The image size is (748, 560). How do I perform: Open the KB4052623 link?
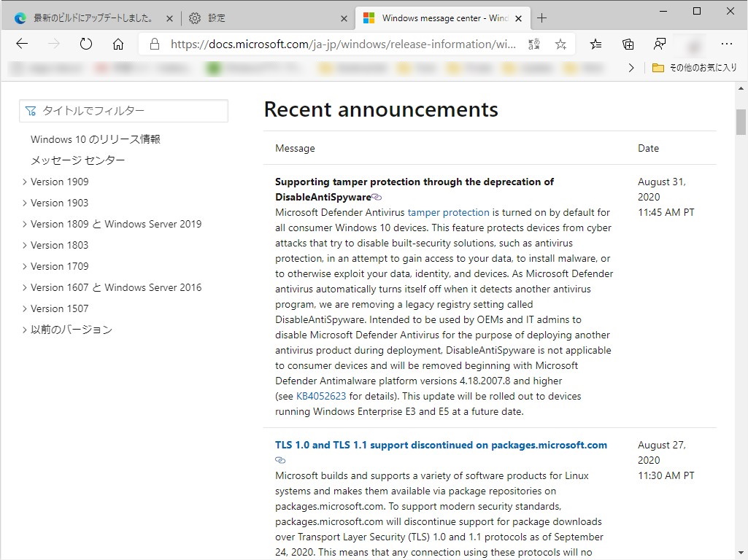(x=321, y=396)
